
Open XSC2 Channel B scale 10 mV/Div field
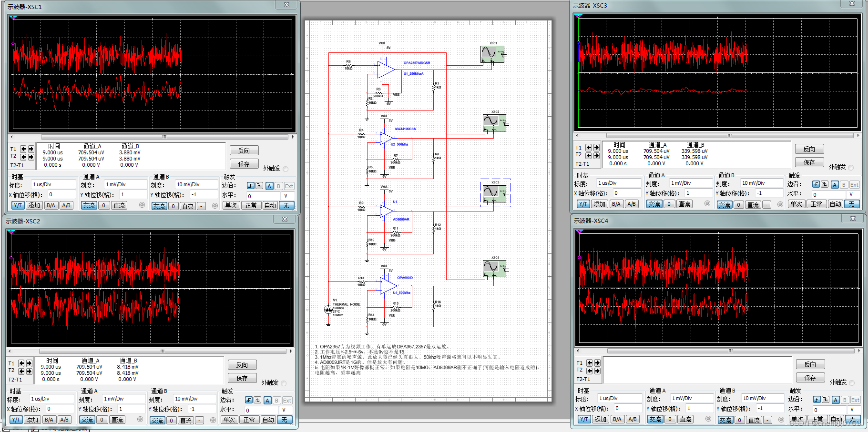tap(194, 399)
